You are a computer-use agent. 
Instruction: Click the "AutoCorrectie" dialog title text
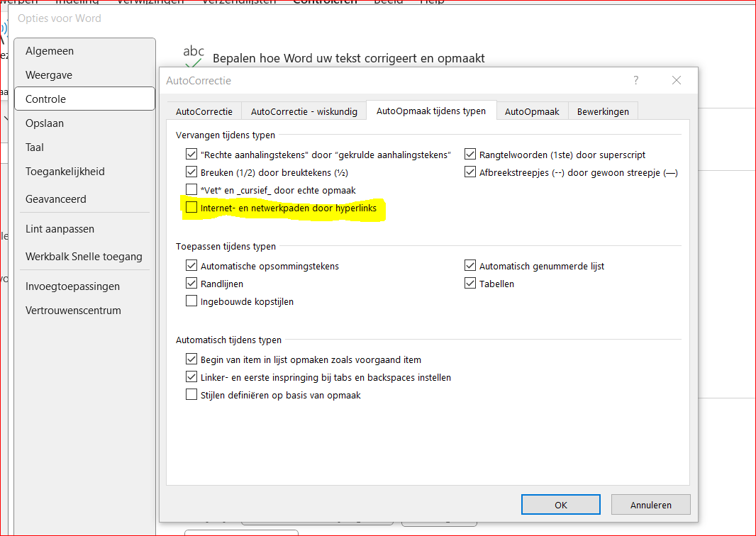[x=199, y=81]
